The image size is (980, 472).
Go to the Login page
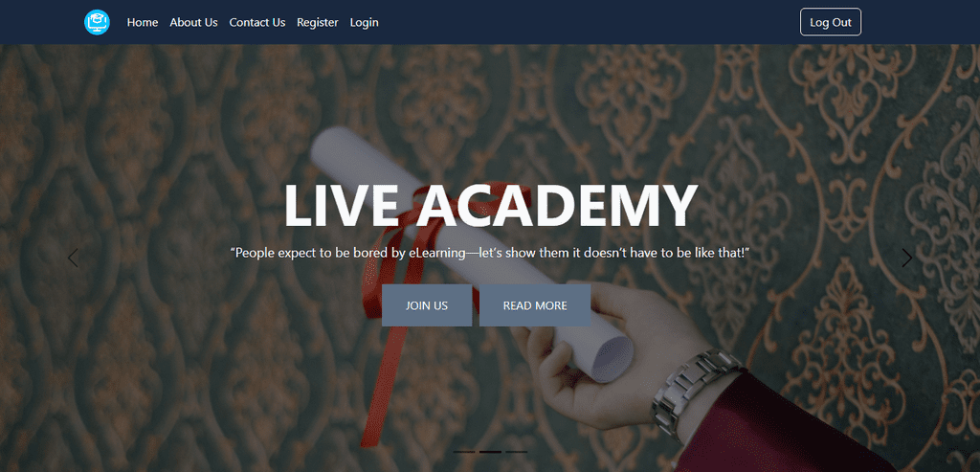[365, 23]
